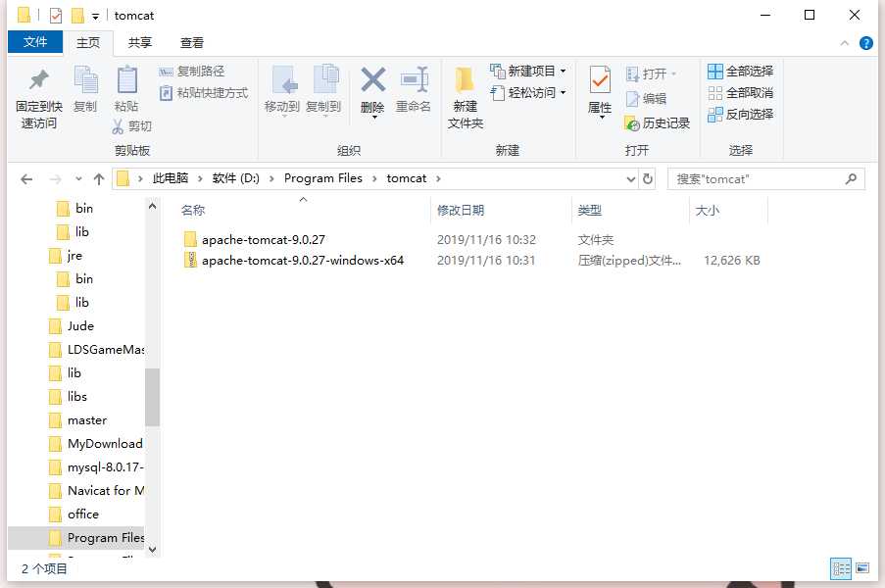Open the Quick Access Toolbar customize dropdown
The height and width of the screenshot is (588, 885).
[x=95, y=17]
